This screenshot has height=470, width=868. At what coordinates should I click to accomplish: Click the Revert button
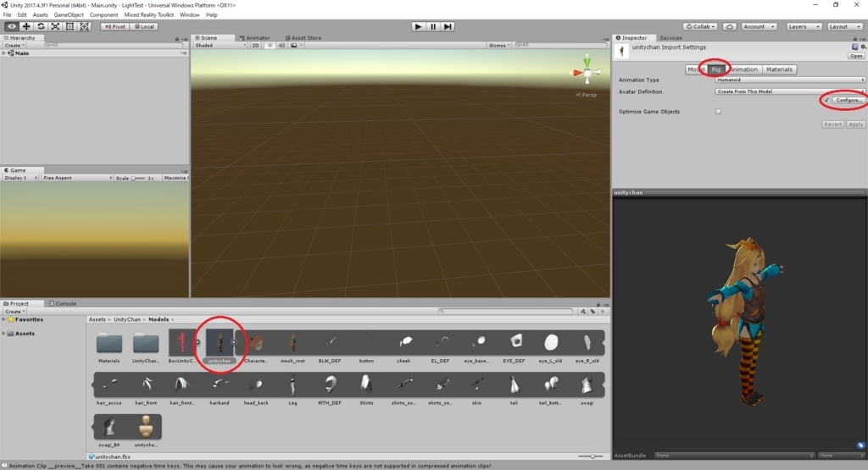[x=832, y=124]
